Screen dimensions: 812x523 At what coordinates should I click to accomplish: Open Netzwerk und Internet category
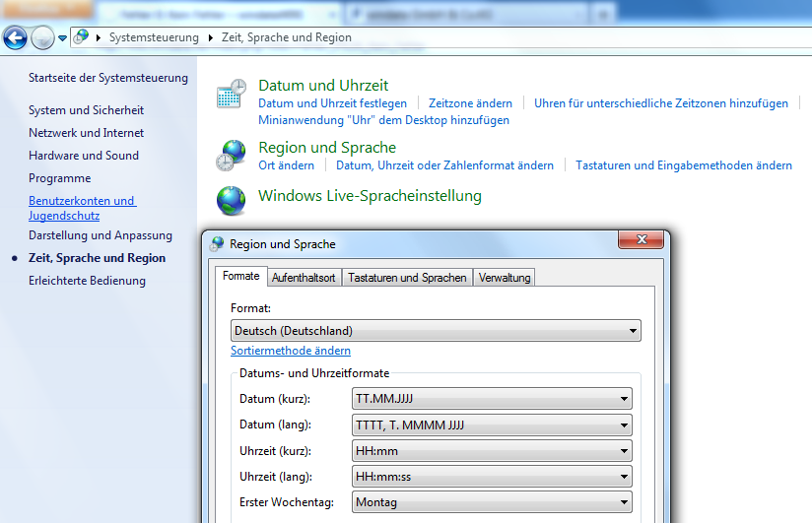coord(86,133)
